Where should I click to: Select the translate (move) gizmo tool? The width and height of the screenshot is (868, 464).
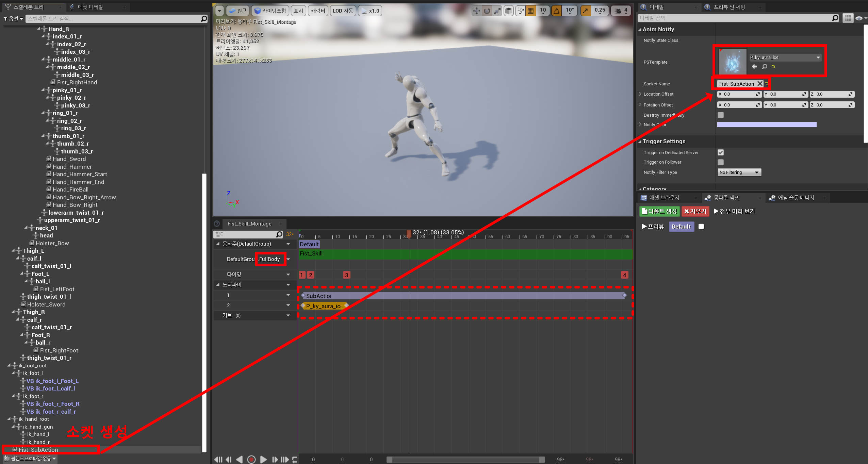tap(476, 11)
